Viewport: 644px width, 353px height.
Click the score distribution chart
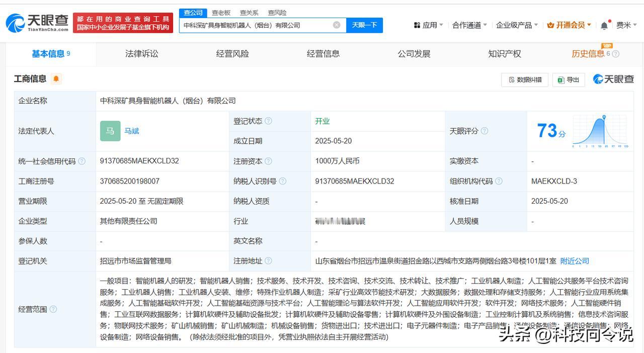coord(600,131)
